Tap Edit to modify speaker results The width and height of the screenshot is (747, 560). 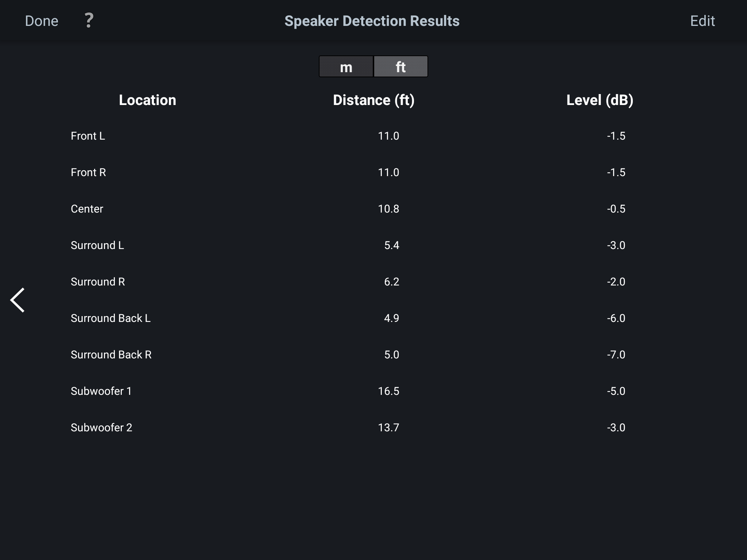click(x=702, y=21)
